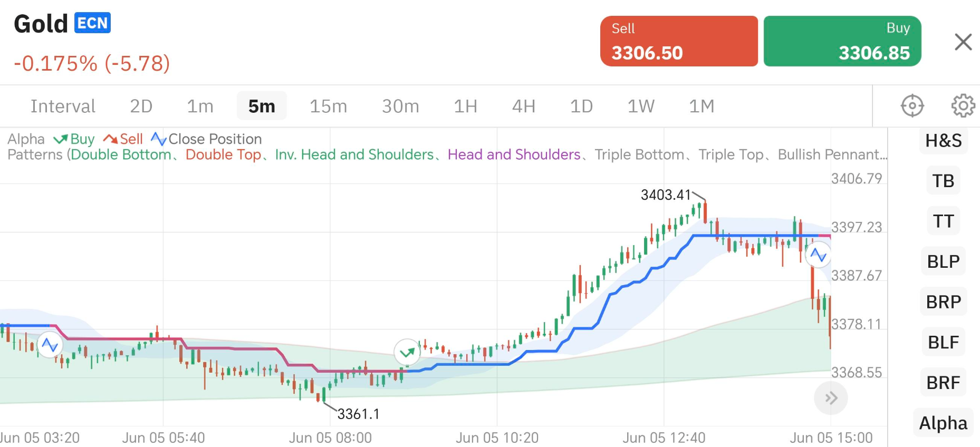Enable the BLP bullish pennant pattern
The height and width of the screenshot is (447, 980).
pyautogui.click(x=943, y=261)
